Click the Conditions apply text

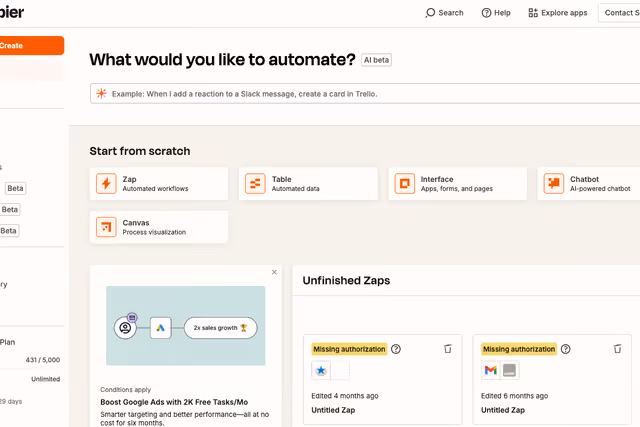126,389
